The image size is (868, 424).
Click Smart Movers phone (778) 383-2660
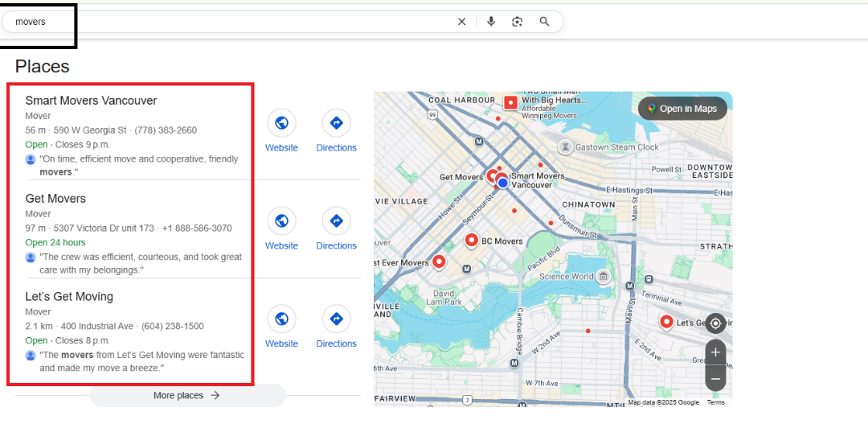[x=166, y=130]
